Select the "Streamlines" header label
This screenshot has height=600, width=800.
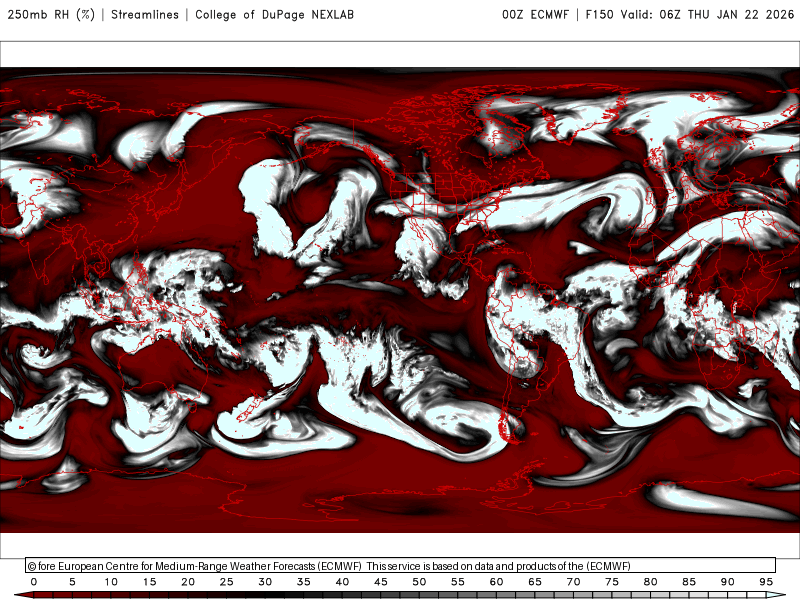[x=145, y=14]
